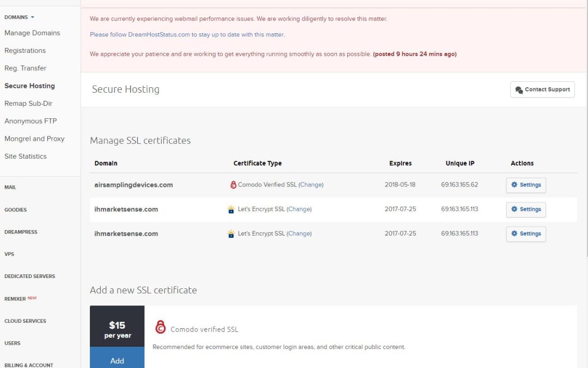Select Anonymous FTP in sidebar
588x368 pixels.
tap(30, 121)
